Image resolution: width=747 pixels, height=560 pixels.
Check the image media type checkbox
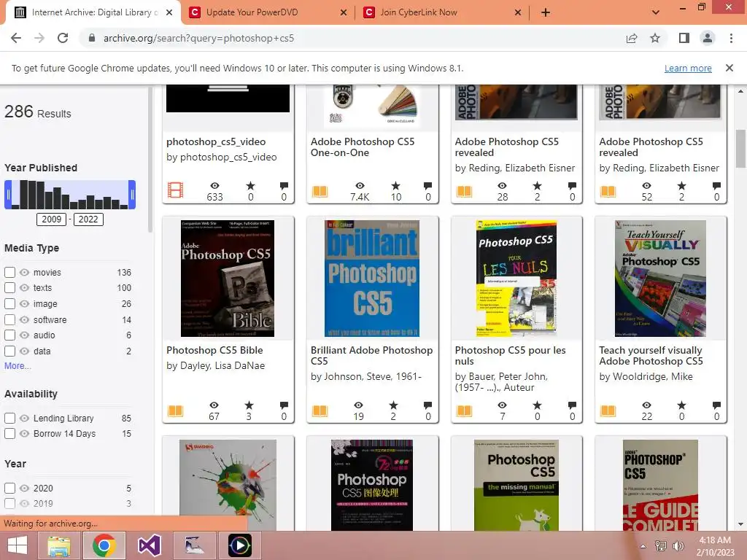tap(9, 304)
